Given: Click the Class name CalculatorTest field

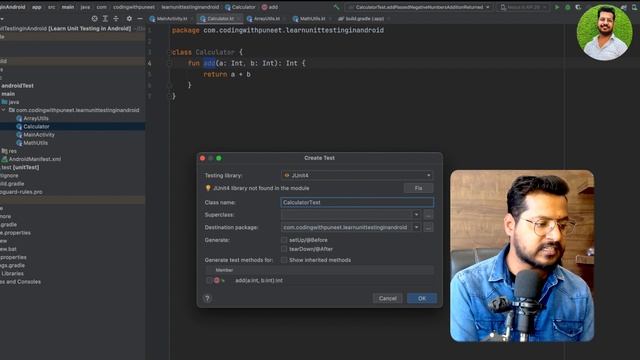Looking at the screenshot, I should click(357, 202).
